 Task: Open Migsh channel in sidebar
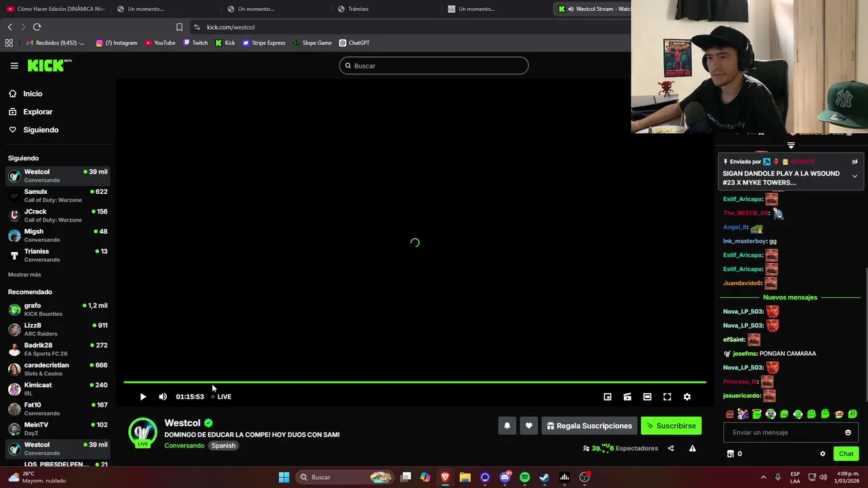58,235
